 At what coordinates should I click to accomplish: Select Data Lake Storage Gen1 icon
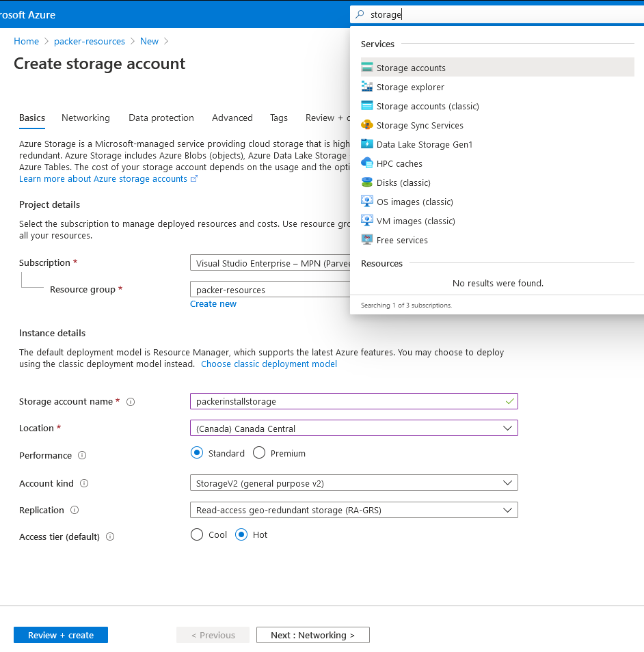pyautogui.click(x=367, y=144)
